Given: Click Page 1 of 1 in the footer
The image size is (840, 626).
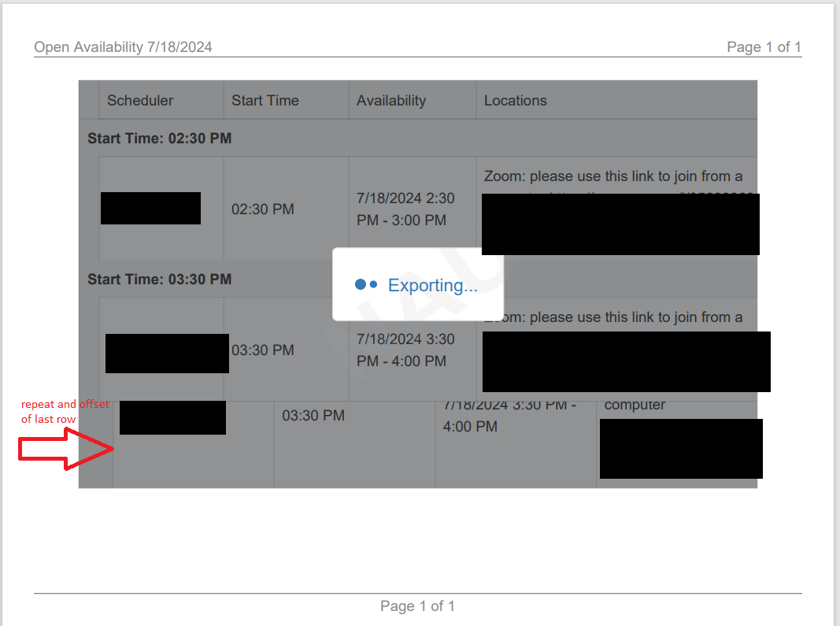Looking at the screenshot, I should pyautogui.click(x=417, y=606).
